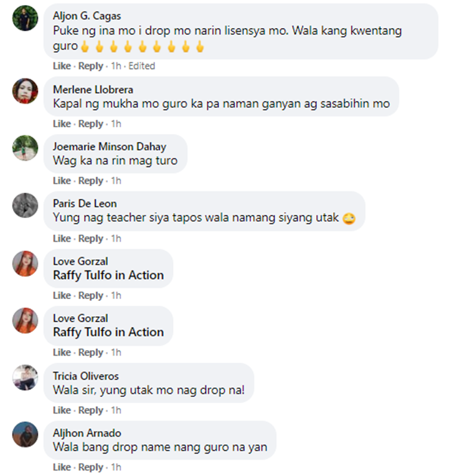This screenshot has width=467, height=476.
Task: Open Paris De Leon's profile photo
Action: pos(25,205)
